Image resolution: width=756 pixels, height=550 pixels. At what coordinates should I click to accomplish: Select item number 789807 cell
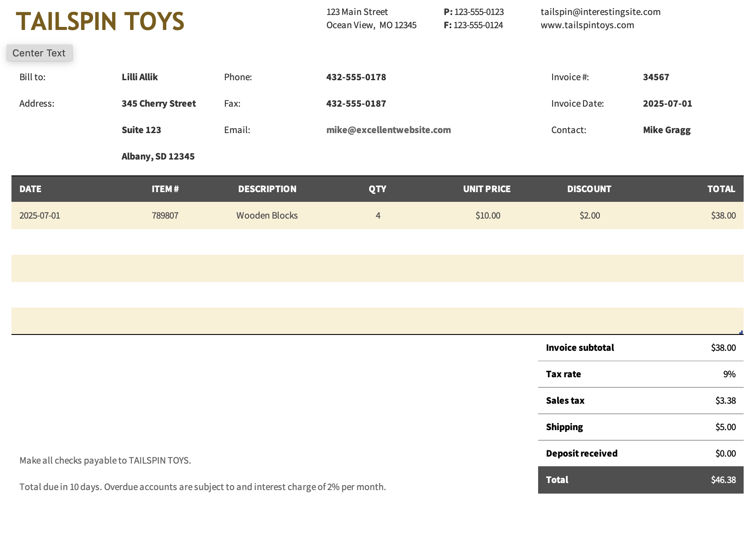(165, 216)
